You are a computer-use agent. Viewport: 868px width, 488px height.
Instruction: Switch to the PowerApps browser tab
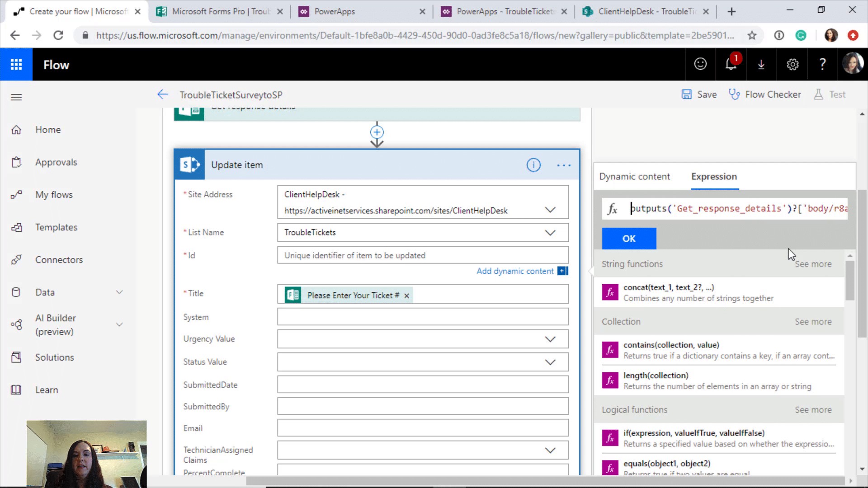coord(362,12)
